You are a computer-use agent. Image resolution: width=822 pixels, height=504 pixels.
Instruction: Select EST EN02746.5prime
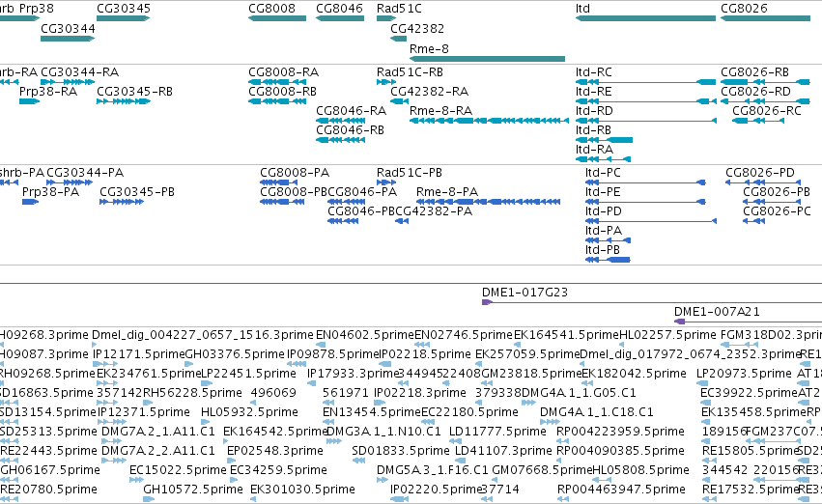(x=421, y=345)
